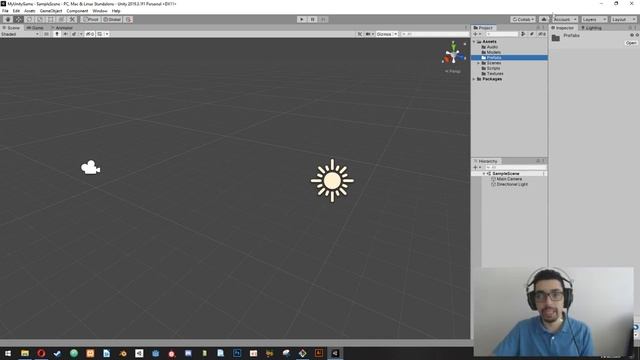Select the Scale tool in the toolbar
Screen dimensions: 640x360
pos(40,19)
